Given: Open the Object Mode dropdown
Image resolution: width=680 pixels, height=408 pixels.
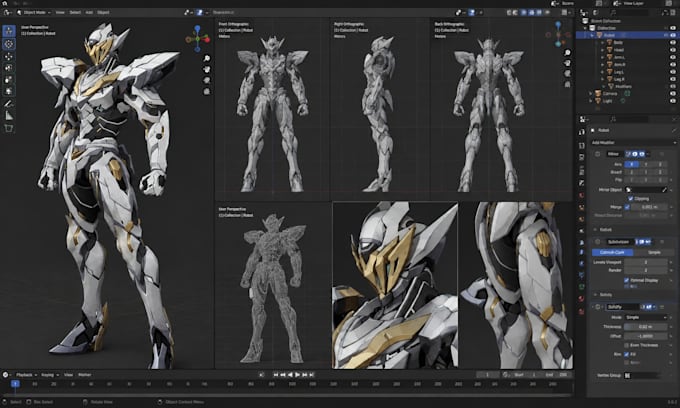Looking at the screenshot, I should [x=34, y=13].
